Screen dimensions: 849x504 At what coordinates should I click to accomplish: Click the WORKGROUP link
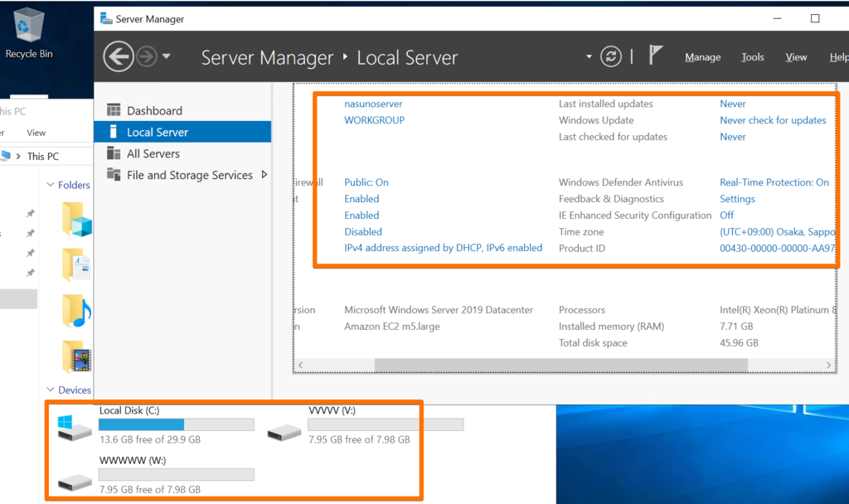(x=374, y=120)
